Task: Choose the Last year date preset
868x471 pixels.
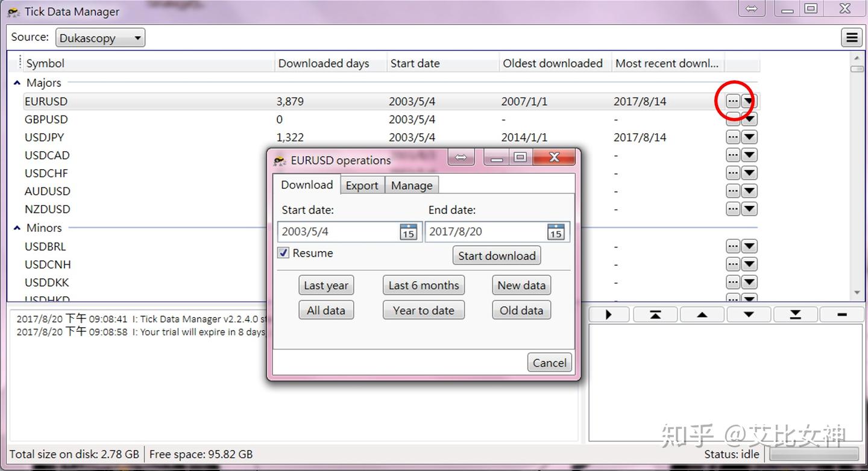Action: 326,285
